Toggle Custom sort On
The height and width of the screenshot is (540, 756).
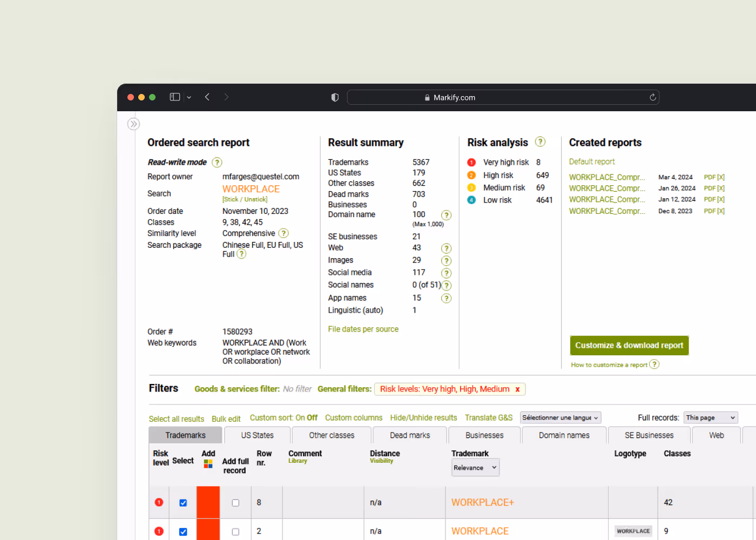(x=300, y=417)
